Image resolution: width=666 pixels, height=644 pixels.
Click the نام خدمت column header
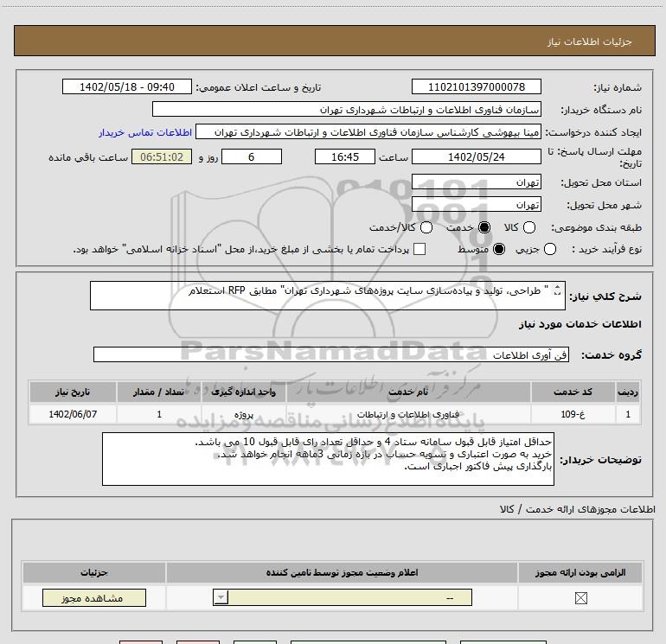(408, 392)
